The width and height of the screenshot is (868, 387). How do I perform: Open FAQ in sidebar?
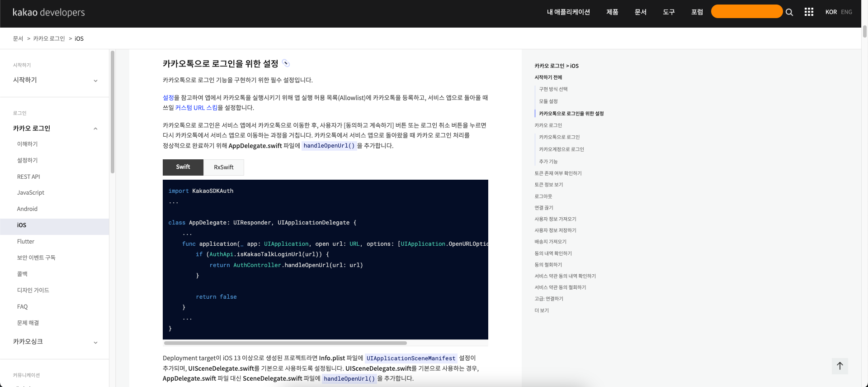(x=22, y=307)
